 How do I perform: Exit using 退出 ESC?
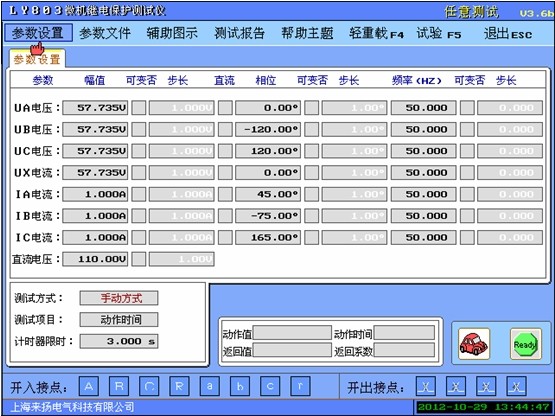[508, 34]
